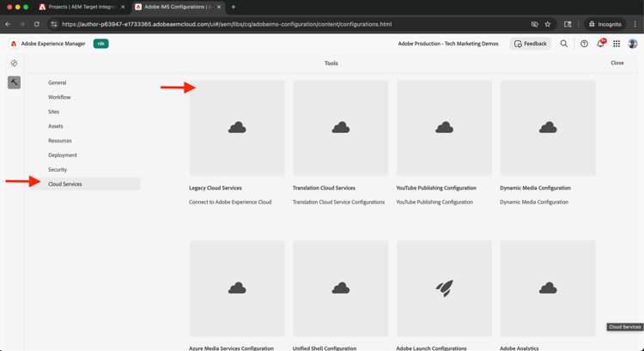
Task: Go back with the browser back arrow
Action: click(8, 24)
